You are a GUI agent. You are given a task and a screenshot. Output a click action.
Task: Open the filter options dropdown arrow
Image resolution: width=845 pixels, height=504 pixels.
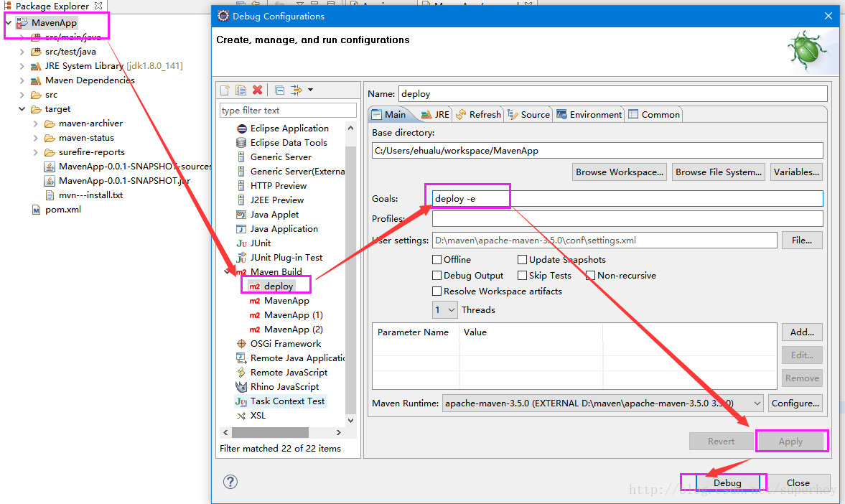click(310, 90)
